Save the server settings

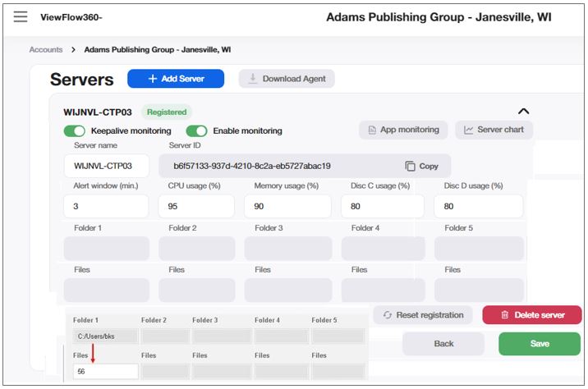539,343
